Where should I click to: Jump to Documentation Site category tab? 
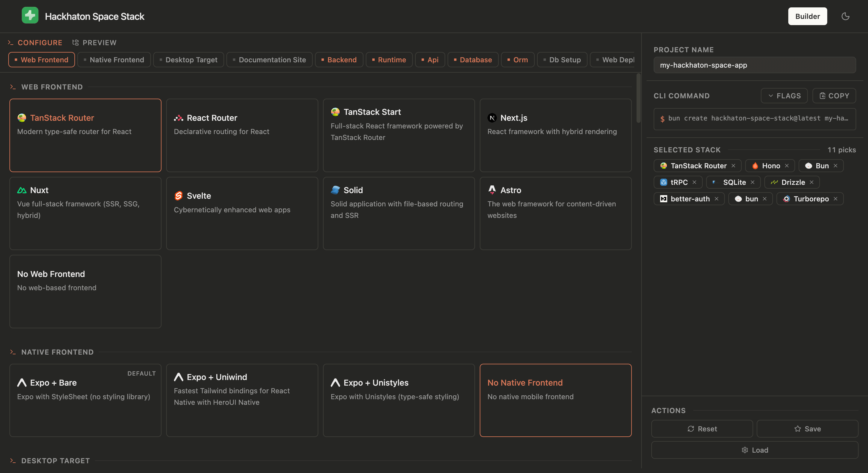click(269, 60)
